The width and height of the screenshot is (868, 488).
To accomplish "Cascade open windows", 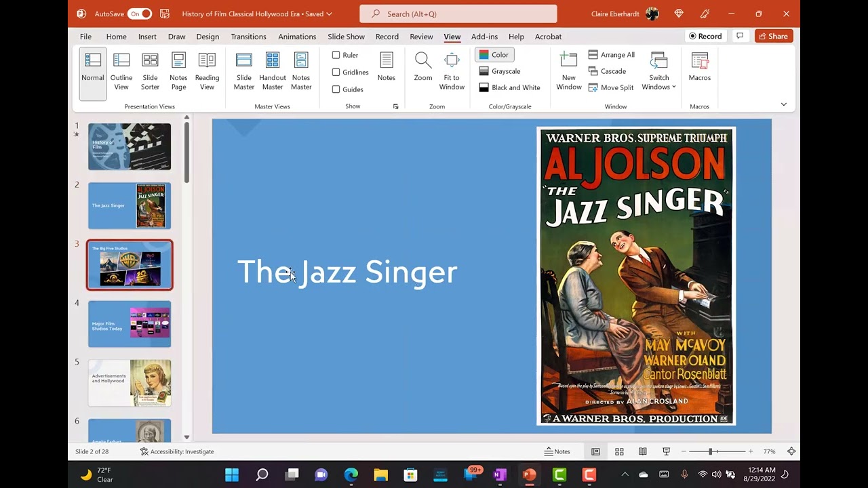I will pyautogui.click(x=607, y=71).
